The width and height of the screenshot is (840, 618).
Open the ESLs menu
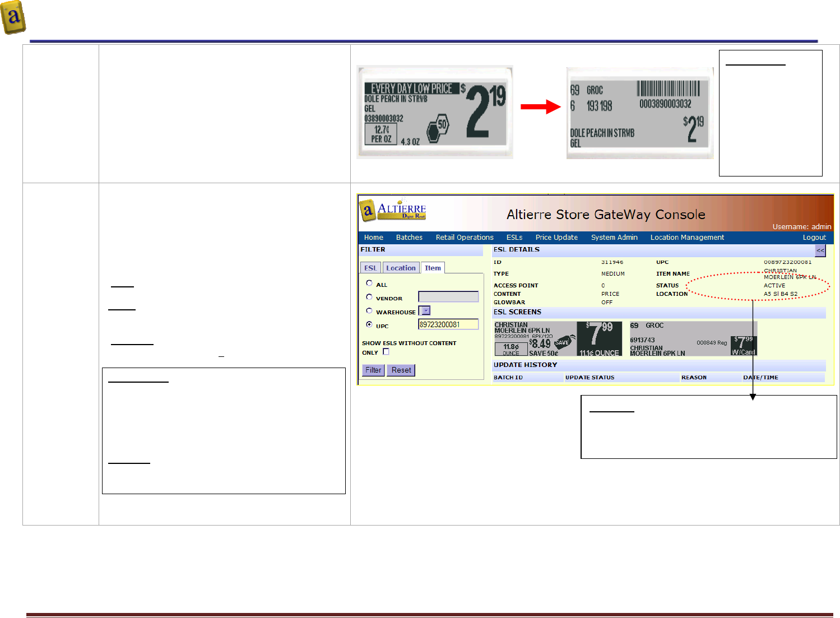514,238
